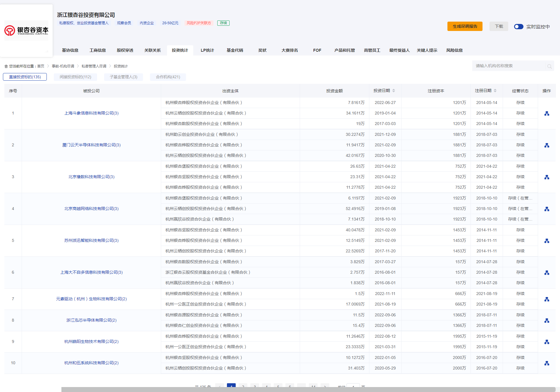This screenshot has width=560, height=392.
Task: Click the 银杏谷资本 company logo
Action: coord(26,30)
